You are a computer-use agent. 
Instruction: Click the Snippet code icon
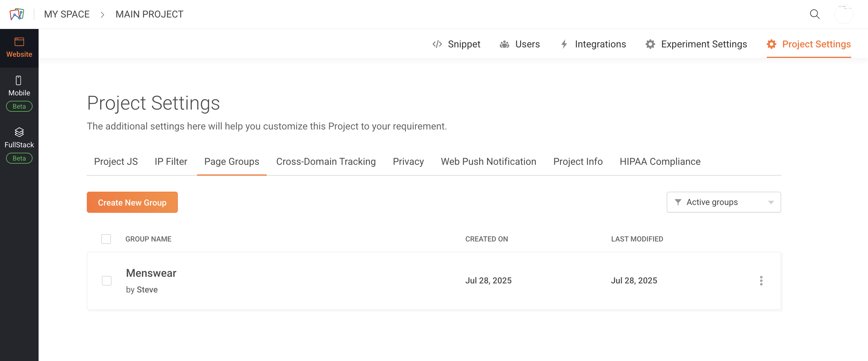(x=437, y=44)
